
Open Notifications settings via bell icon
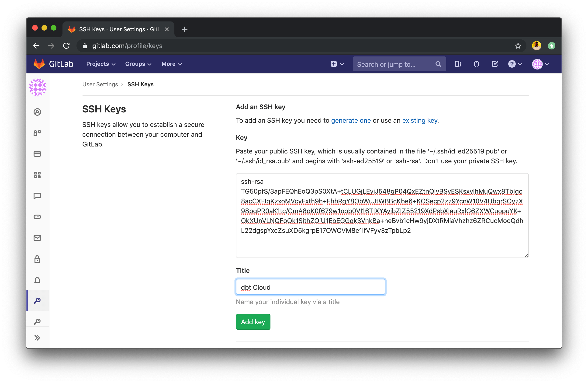click(x=38, y=280)
